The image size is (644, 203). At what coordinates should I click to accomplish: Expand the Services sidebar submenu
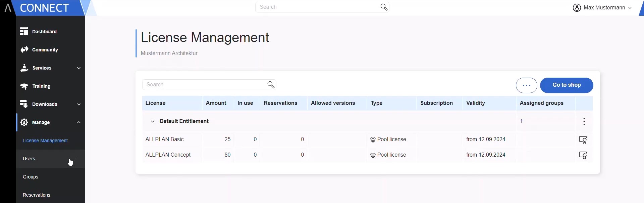[x=79, y=68]
